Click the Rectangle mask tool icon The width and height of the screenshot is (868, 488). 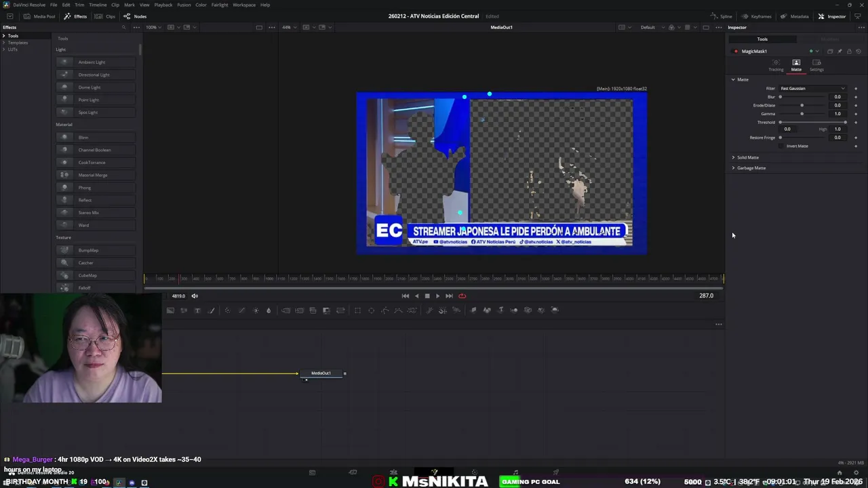[x=357, y=310]
